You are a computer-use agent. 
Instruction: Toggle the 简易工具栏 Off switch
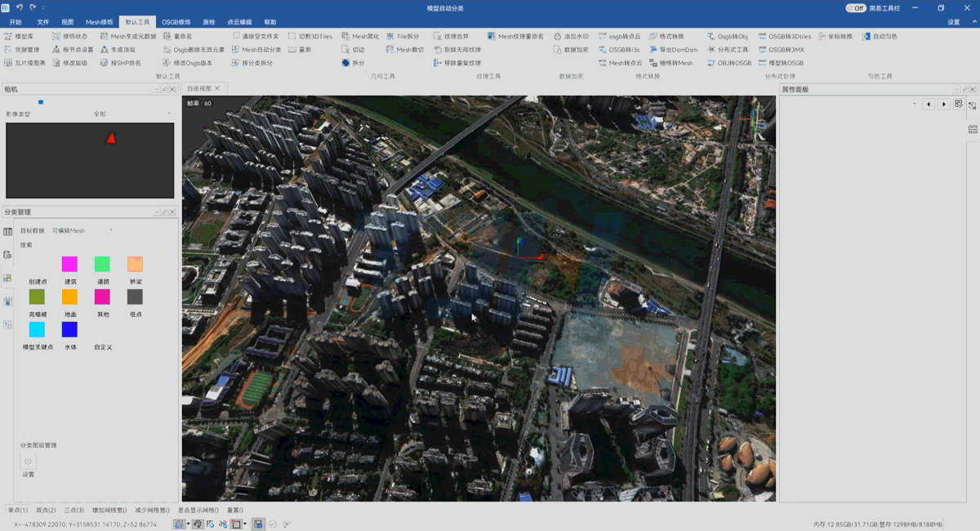[855, 8]
